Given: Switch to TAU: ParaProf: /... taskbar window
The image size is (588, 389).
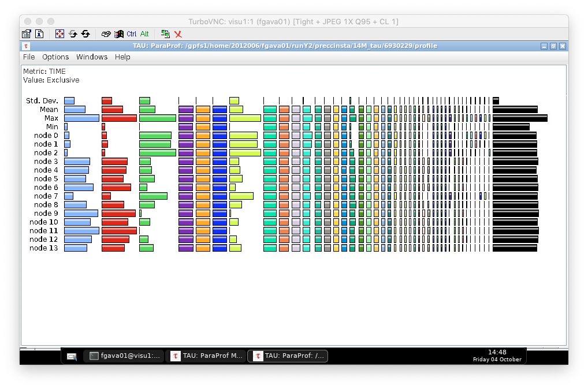Looking at the screenshot, I should click(x=288, y=356).
